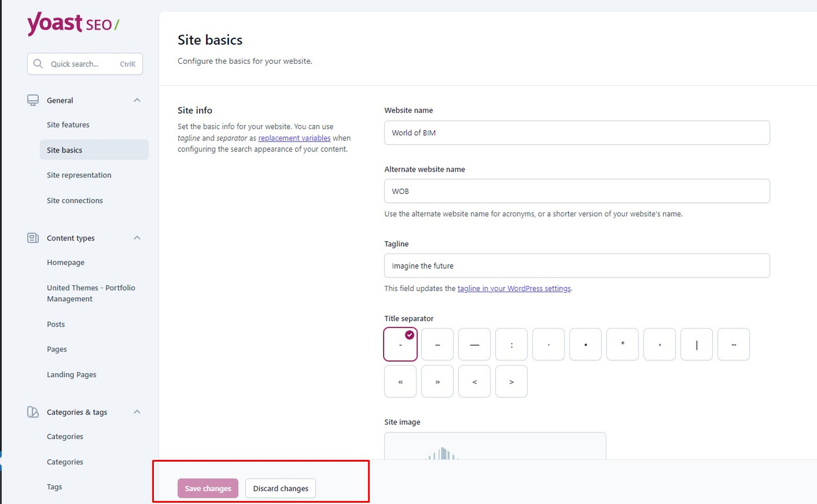
Task: Click the Yoast SEO logo
Action: point(73,25)
